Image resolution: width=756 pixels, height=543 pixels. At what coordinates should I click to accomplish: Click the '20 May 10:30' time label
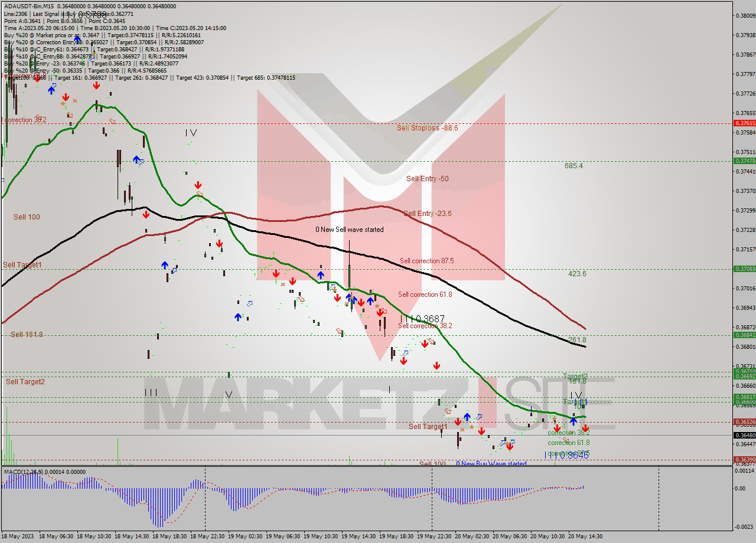548,536
